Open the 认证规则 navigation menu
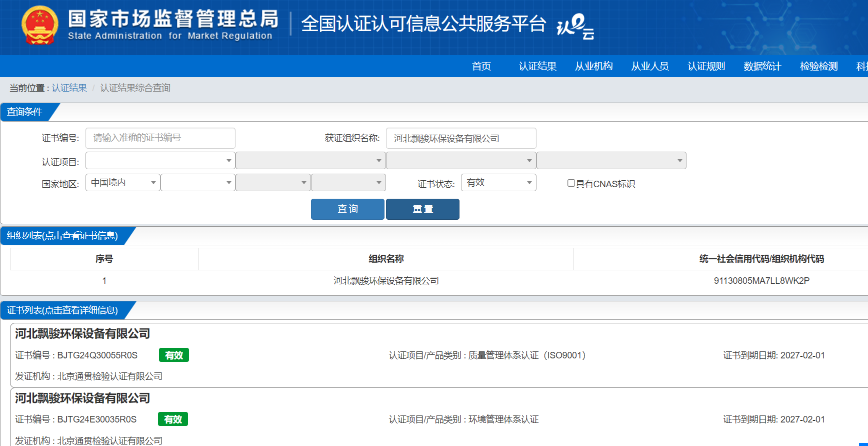Image resolution: width=868 pixels, height=446 pixels. coord(706,66)
